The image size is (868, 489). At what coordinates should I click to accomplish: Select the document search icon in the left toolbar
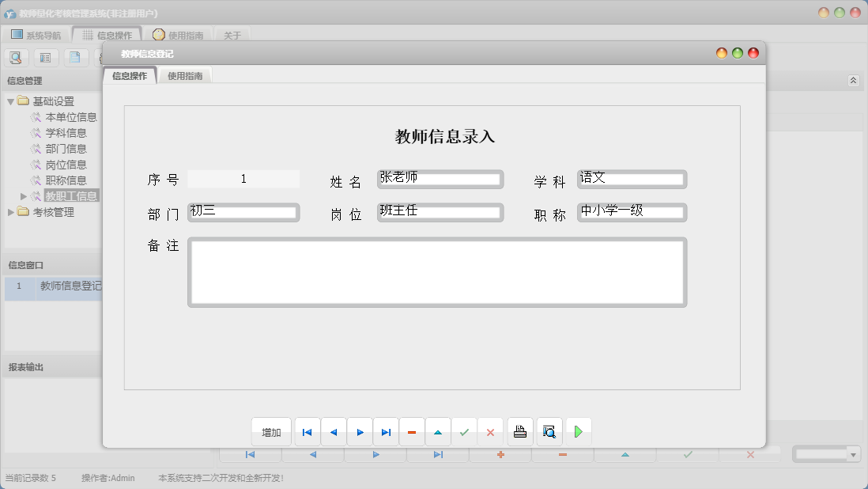point(16,57)
